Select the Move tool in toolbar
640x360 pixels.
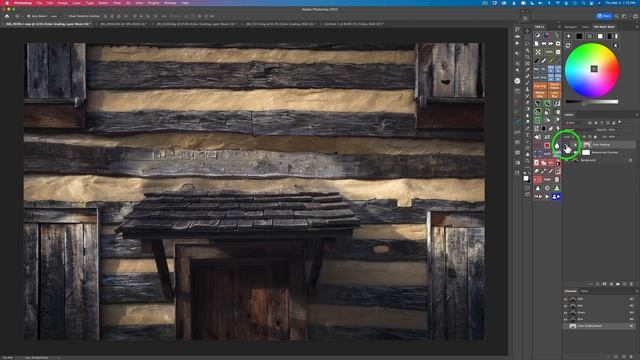527,31
